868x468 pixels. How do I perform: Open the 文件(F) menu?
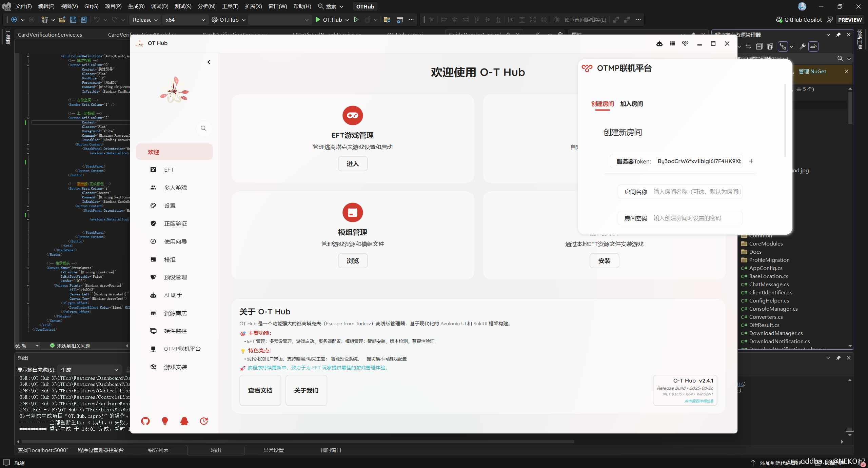pos(24,6)
